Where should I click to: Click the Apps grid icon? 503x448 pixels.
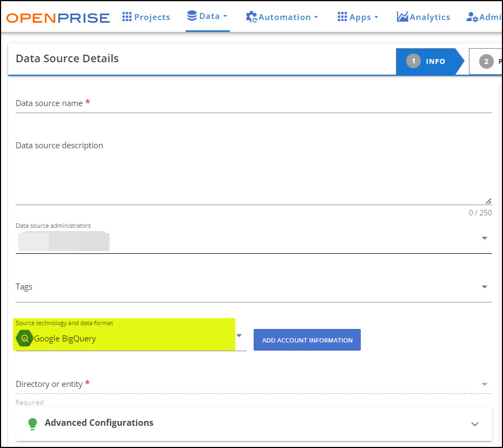[x=342, y=17]
